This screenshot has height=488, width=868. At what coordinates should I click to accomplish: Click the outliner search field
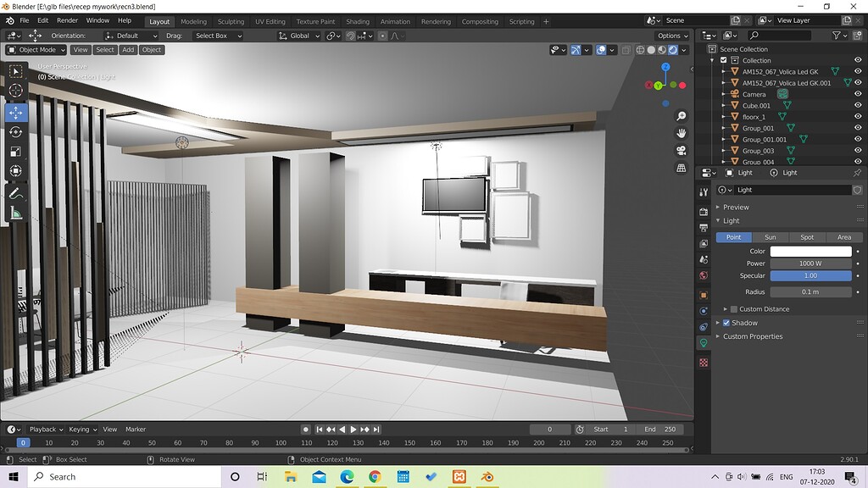point(780,36)
